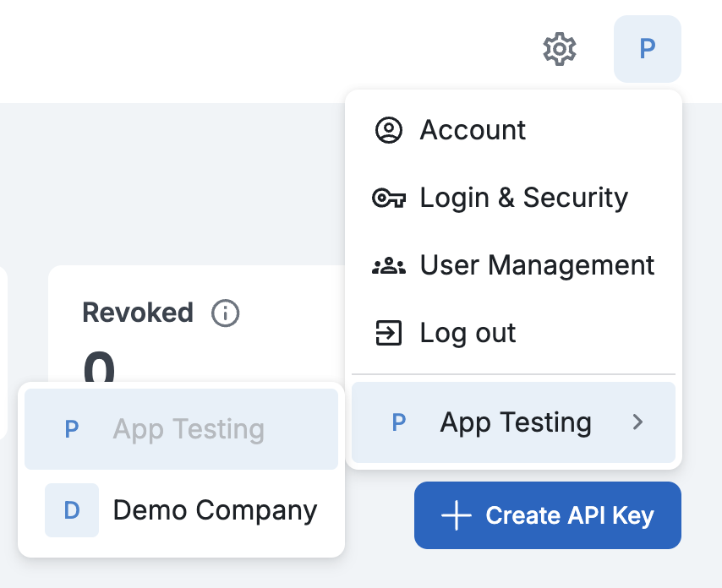Click the P avatar in the organization submenu
This screenshot has width=722, height=588.
(x=72, y=429)
